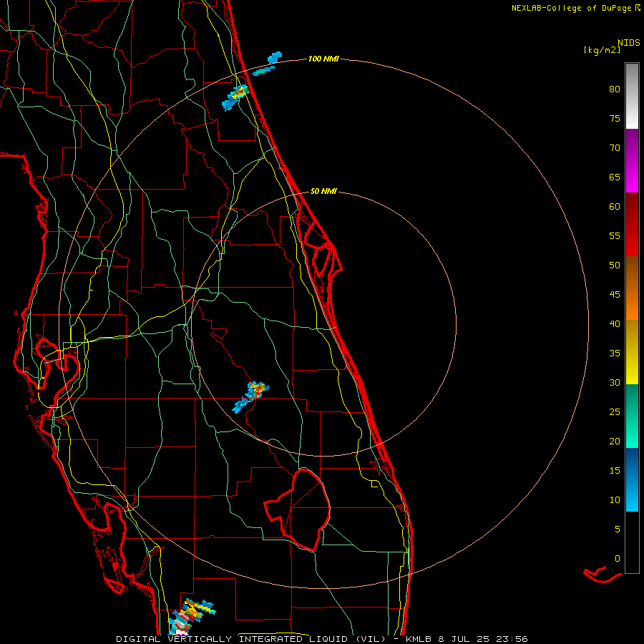Click the gray-white segment of the color bar
Viewport: 644px width, 644px height.
[632, 96]
